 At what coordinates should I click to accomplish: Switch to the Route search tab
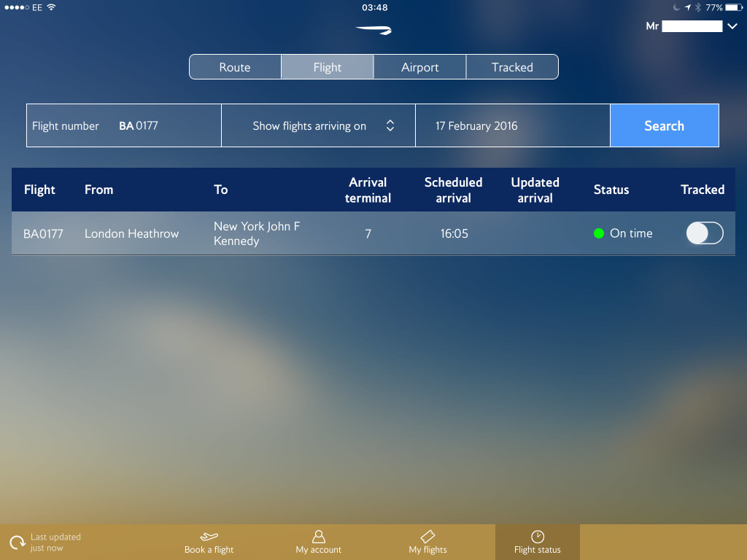[x=235, y=67]
